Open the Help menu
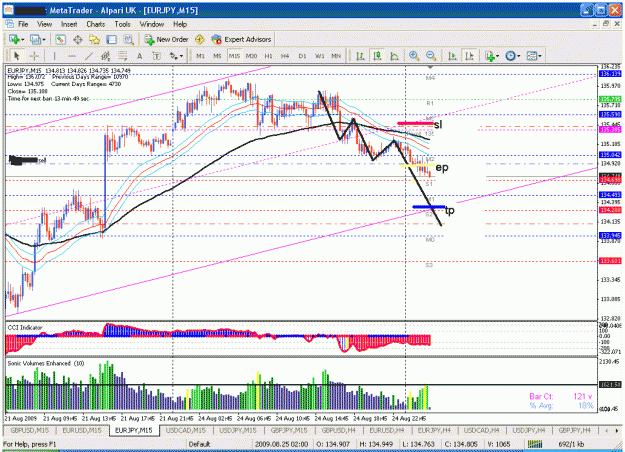625x452 pixels. [x=180, y=24]
